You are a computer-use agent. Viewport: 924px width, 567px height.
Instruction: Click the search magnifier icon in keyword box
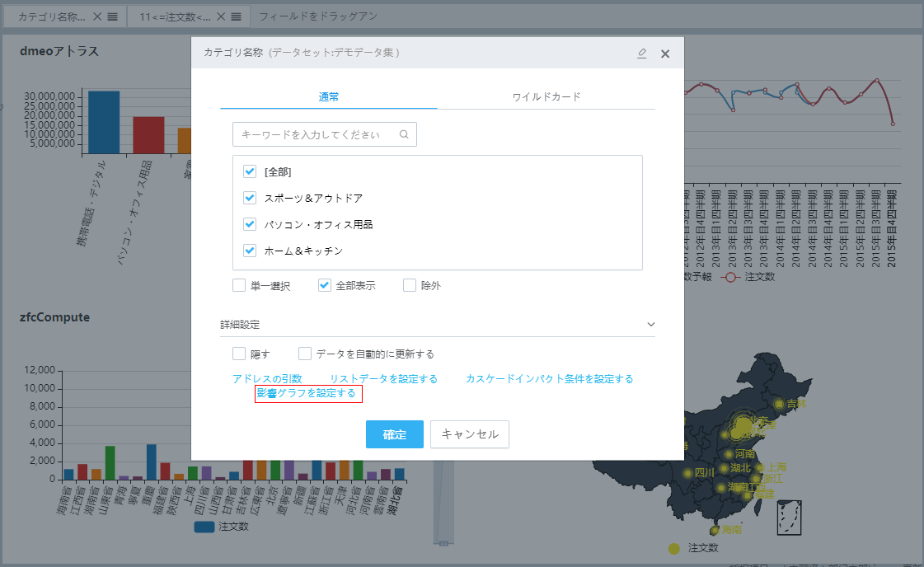pyautogui.click(x=404, y=134)
